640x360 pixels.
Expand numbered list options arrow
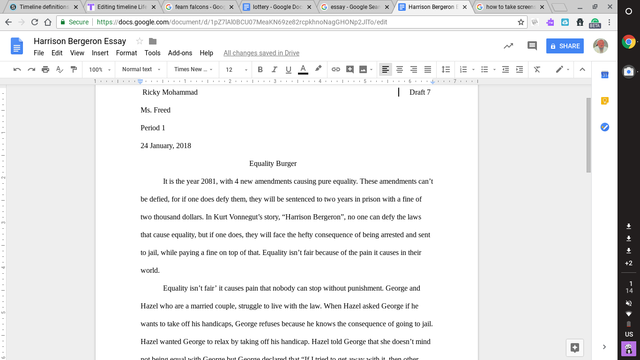point(473,70)
